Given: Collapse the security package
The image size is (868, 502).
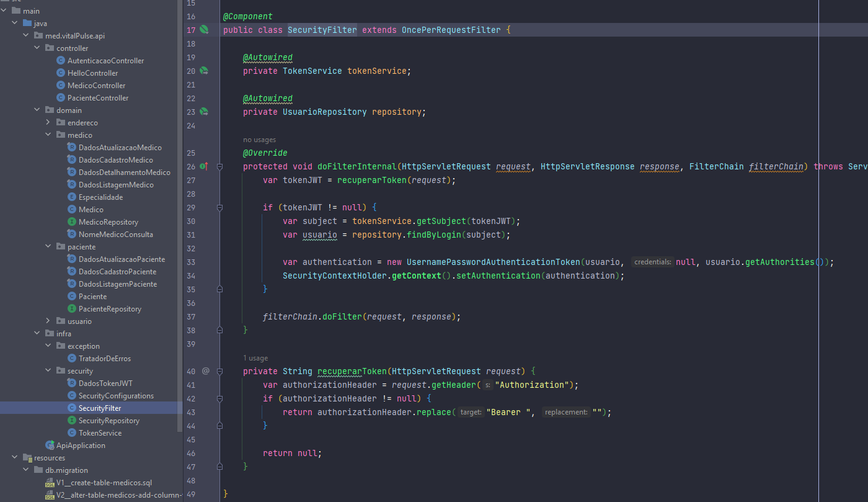Looking at the screenshot, I should (48, 371).
